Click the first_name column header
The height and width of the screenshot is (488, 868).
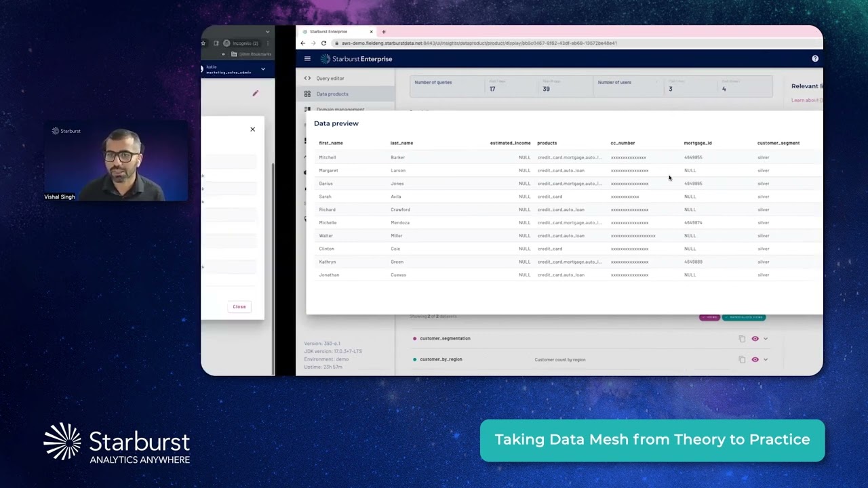coord(331,143)
